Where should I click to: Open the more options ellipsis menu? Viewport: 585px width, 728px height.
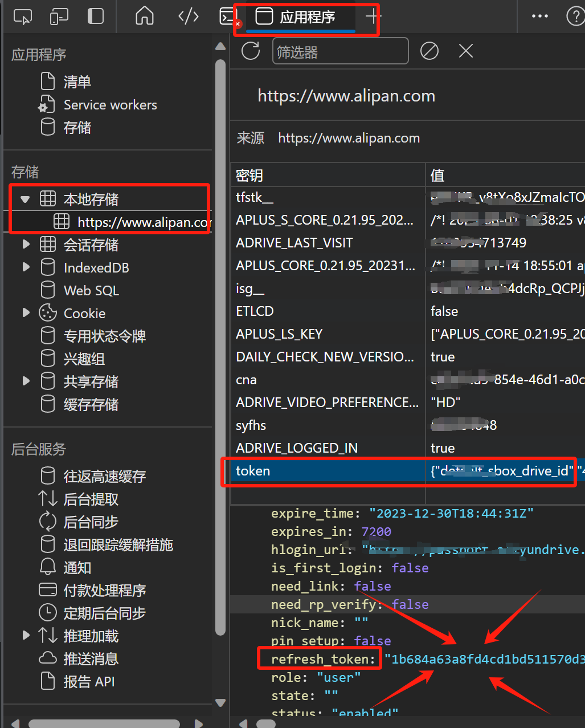539,17
